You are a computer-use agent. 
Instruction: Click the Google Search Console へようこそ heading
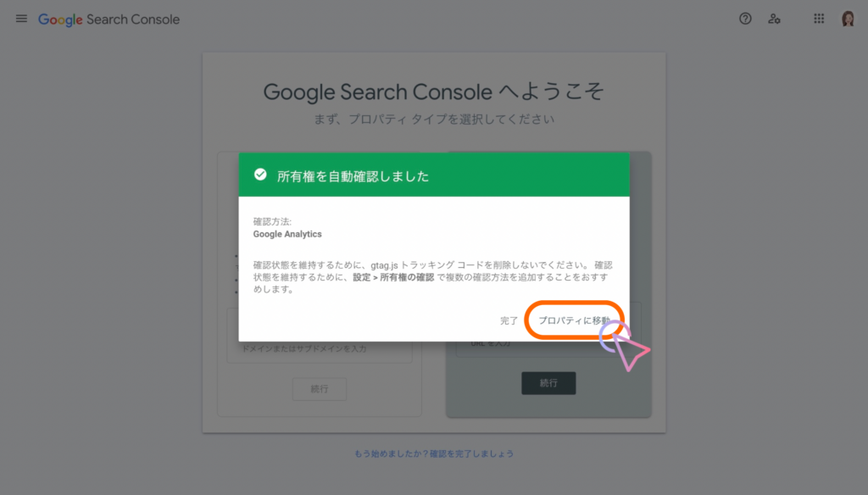pos(433,92)
